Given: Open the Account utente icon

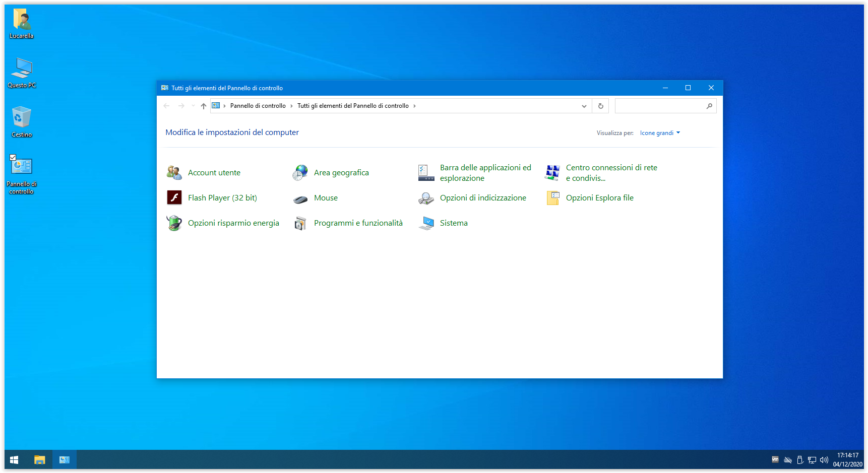Looking at the screenshot, I should click(x=174, y=173).
